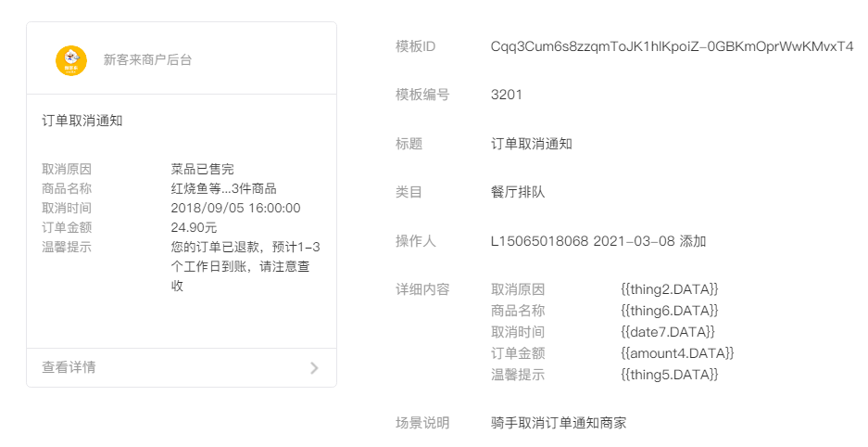Click the 餐厅排队 category value
This screenshot has height=447, width=868.
coord(518,192)
